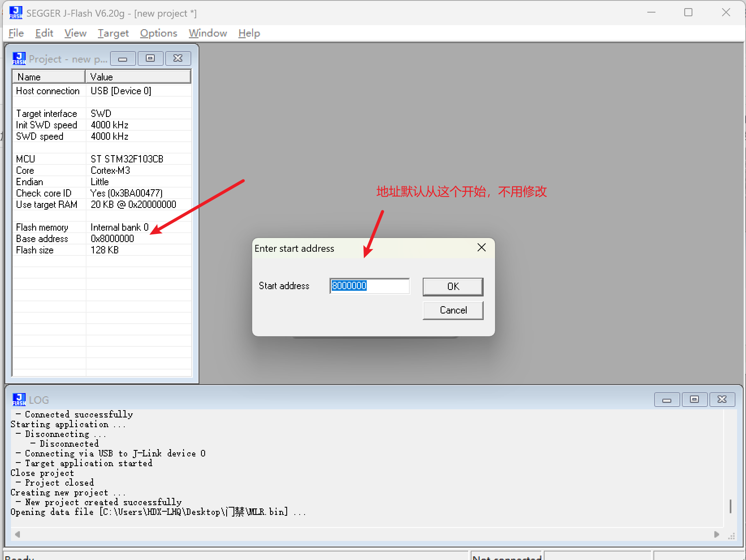The image size is (746, 560).
Task: Select 'ST STM32F103CB' value
Action: [127, 159]
